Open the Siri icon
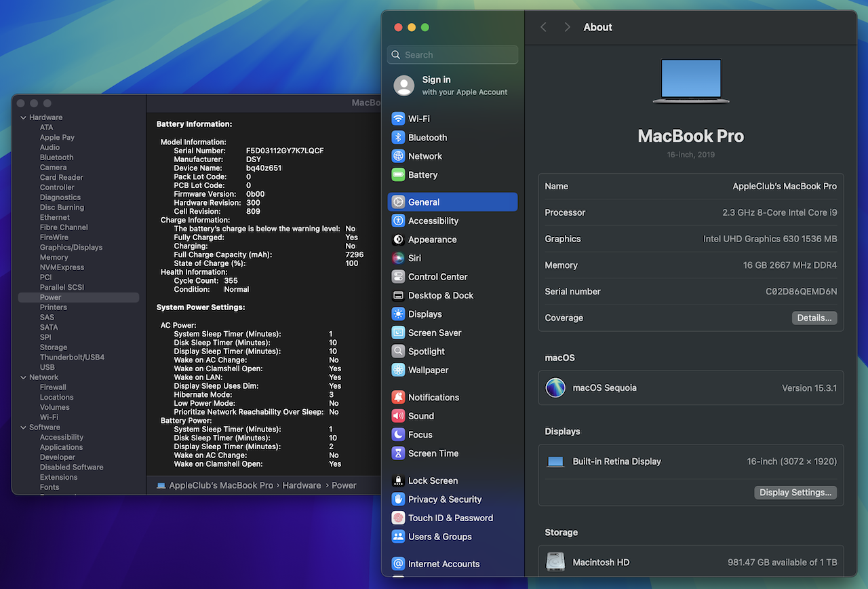The width and height of the screenshot is (868, 589). tap(398, 258)
